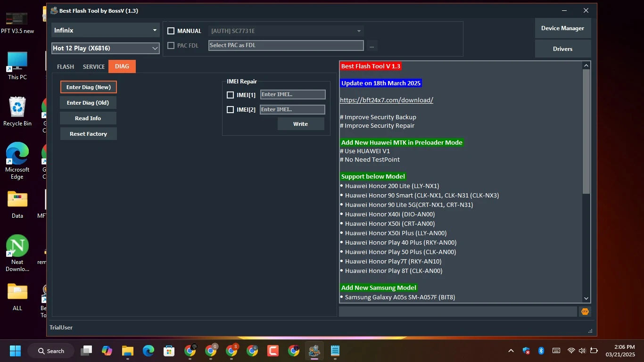This screenshot has height=362, width=644.
Task: Open File Explorer from the taskbar
Action: pos(128,351)
